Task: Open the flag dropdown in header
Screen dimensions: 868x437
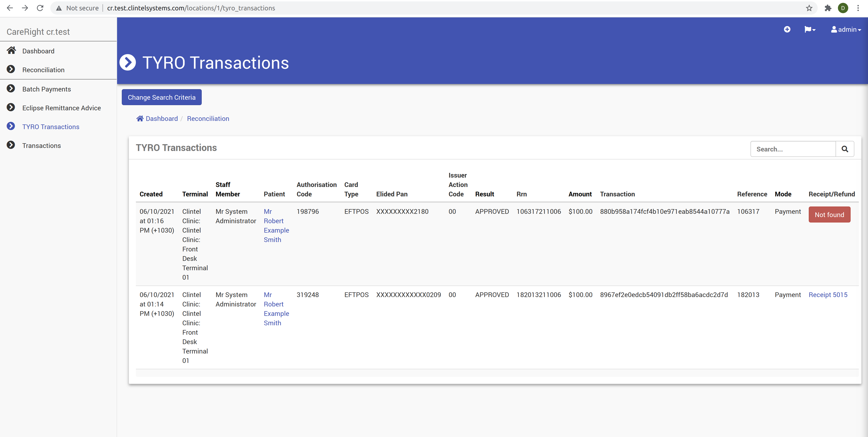Action: click(x=809, y=29)
